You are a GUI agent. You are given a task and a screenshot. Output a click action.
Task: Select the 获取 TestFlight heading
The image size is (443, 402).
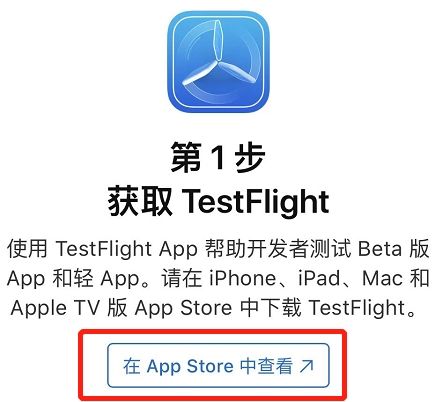(218, 201)
